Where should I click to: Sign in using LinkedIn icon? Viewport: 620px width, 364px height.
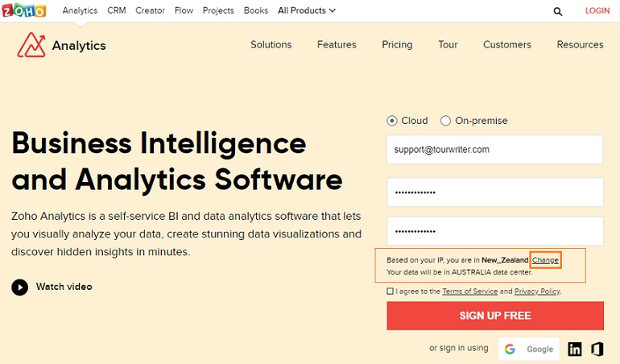tap(575, 349)
